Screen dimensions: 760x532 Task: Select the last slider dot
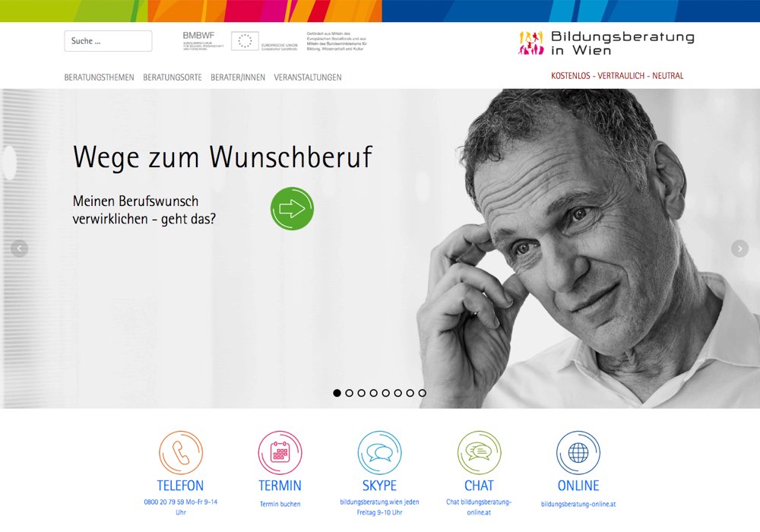pyautogui.click(x=422, y=393)
